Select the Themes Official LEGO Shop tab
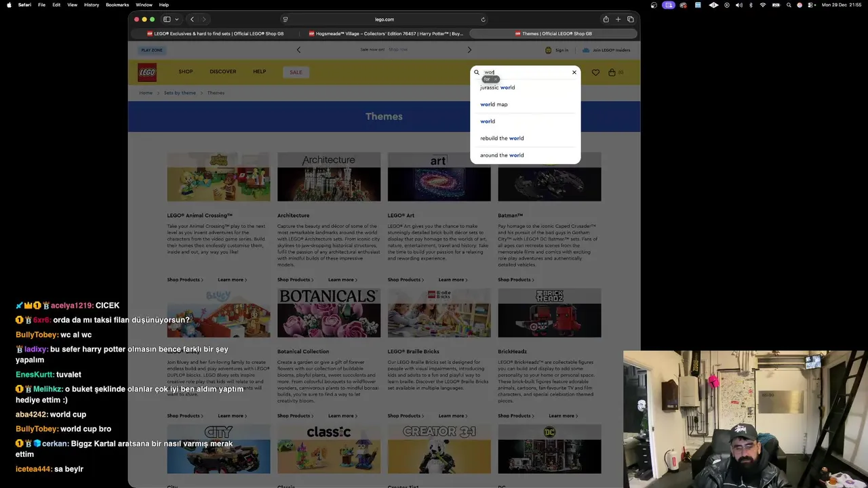Screen dimensions: 868x488 click(553, 33)
